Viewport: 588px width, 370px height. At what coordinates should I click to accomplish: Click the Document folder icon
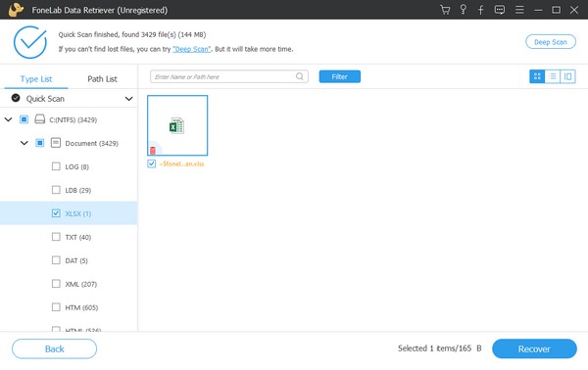click(x=56, y=143)
